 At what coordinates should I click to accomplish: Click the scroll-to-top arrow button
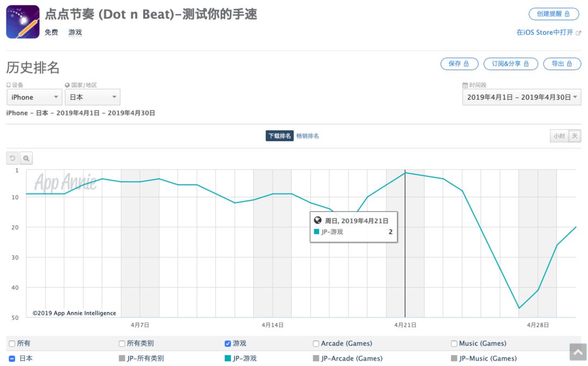(x=578, y=352)
